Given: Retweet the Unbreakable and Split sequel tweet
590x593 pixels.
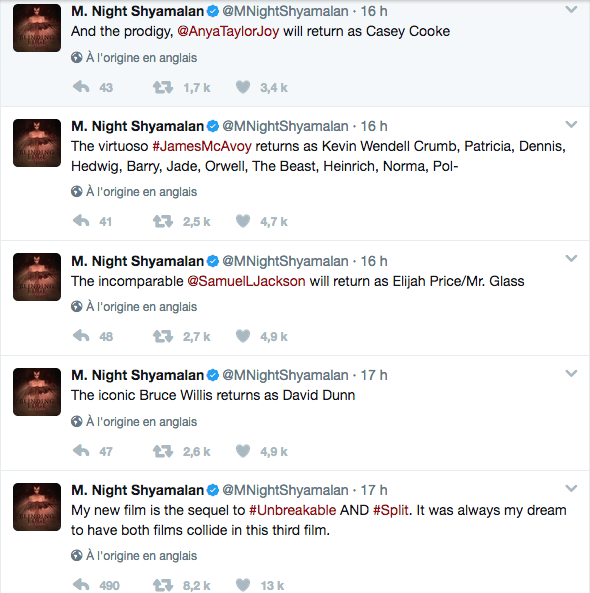Looking at the screenshot, I should coord(163,585).
